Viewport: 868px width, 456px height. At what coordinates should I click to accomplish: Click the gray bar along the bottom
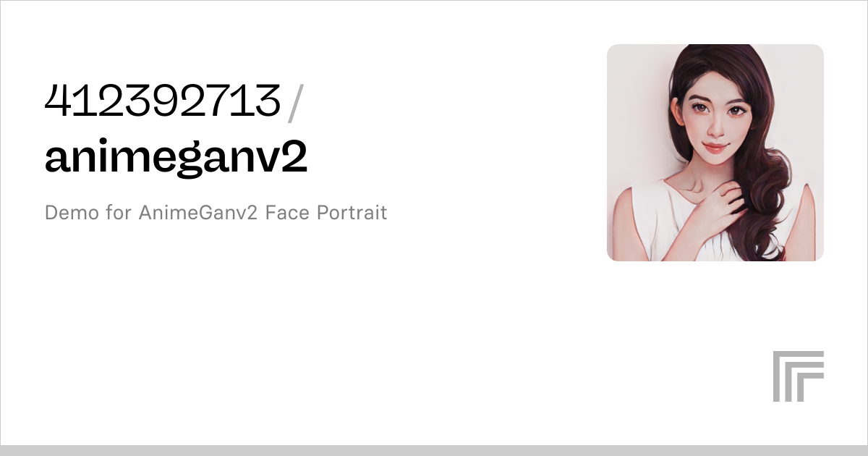tap(434, 450)
